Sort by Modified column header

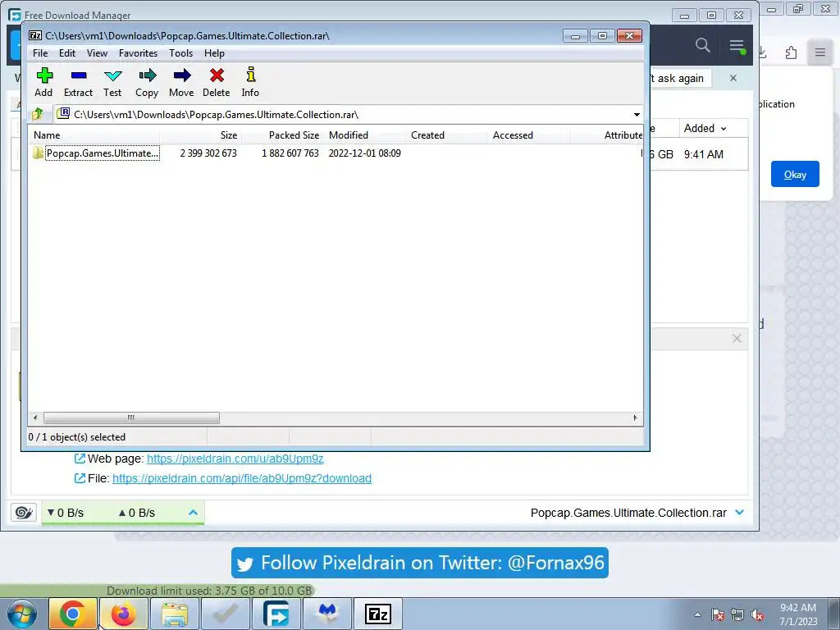tap(365, 135)
